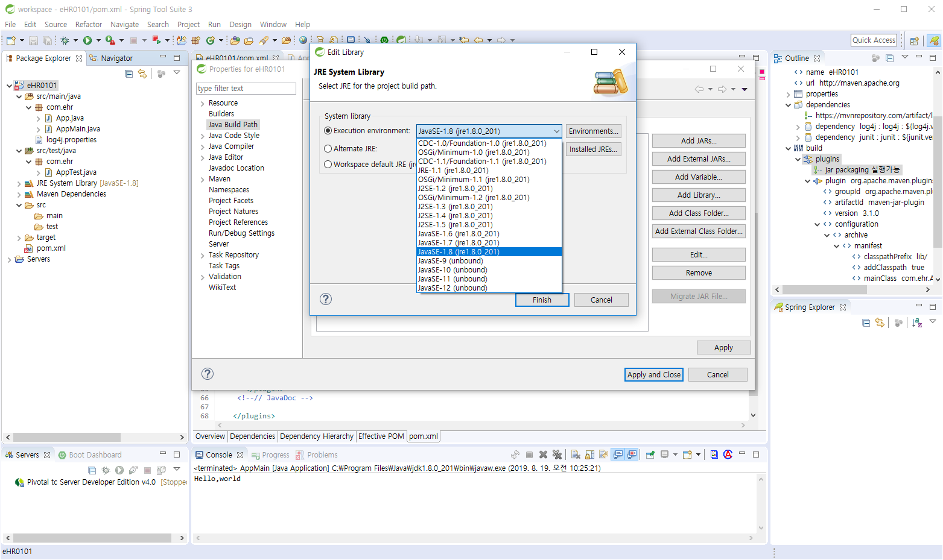
Task: Click the Finish button
Action: coord(542,300)
